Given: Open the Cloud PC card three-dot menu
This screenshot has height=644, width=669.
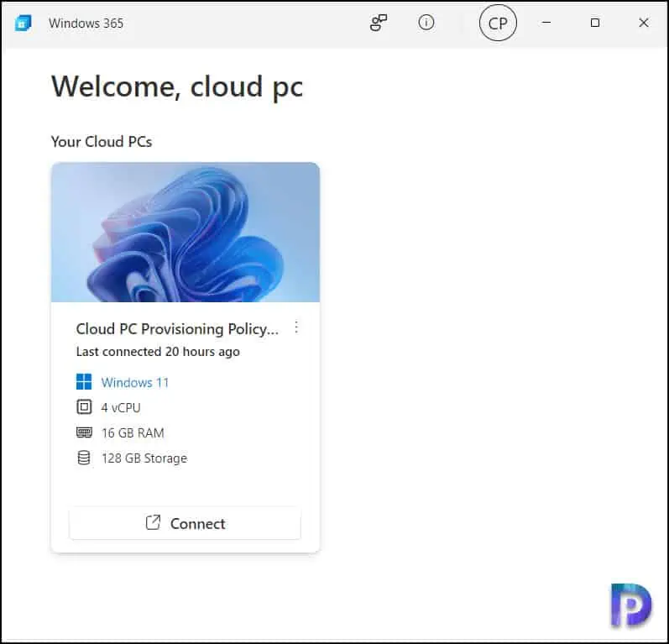Looking at the screenshot, I should [296, 327].
